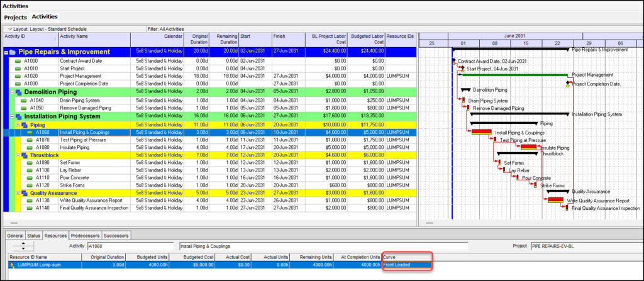Click the Original Duration column header
This screenshot has height=281, width=644.
pyautogui.click(x=197, y=40)
